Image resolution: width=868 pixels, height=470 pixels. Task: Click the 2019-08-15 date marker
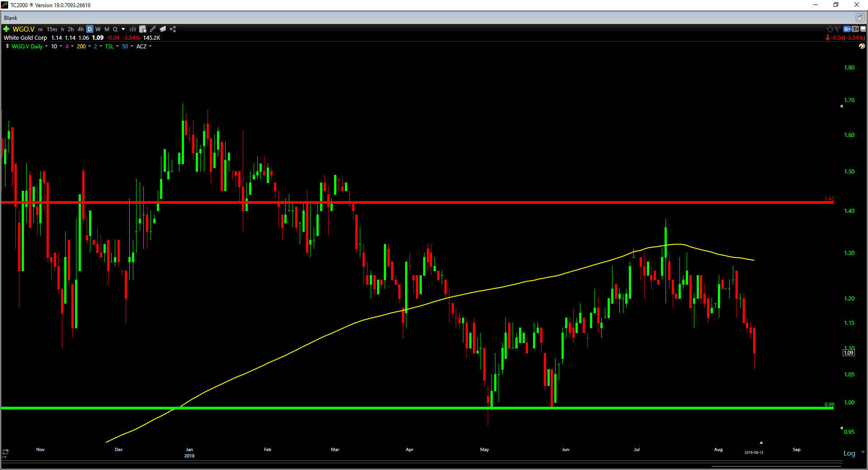754,452
